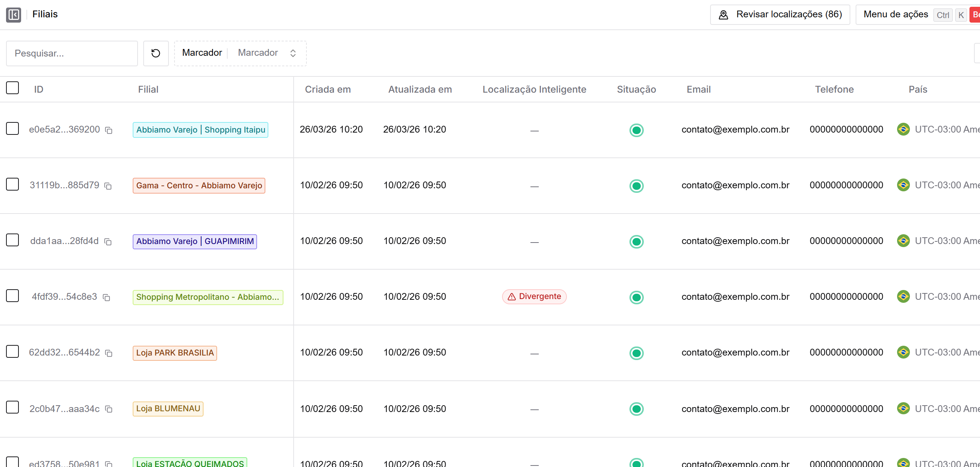This screenshot has height=467, width=980.
Task: Click status indicator for GUAPIMIRIM row
Action: (x=636, y=241)
